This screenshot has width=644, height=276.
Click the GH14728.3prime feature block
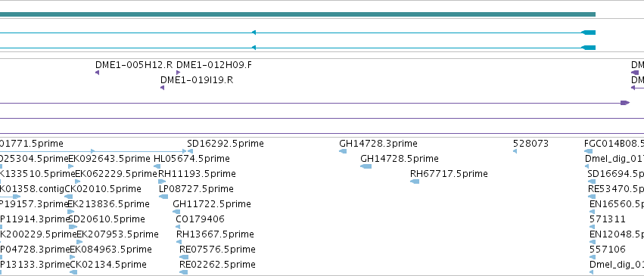[x=343, y=151]
